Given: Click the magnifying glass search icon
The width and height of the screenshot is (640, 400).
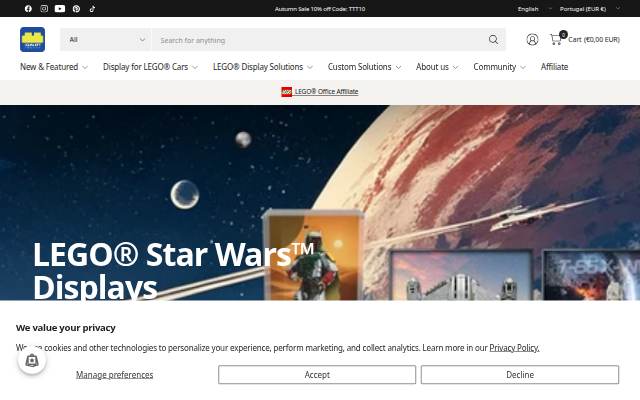Looking at the screenshot, I should [x=493, y=40].
